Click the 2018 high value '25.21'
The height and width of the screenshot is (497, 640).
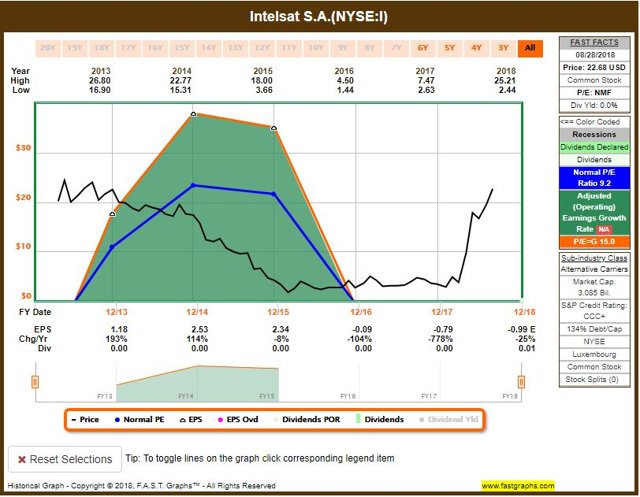505,81
